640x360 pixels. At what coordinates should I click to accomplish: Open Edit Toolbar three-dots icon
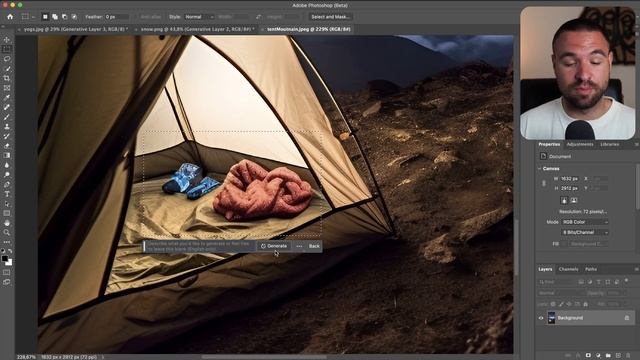point(7,242)
